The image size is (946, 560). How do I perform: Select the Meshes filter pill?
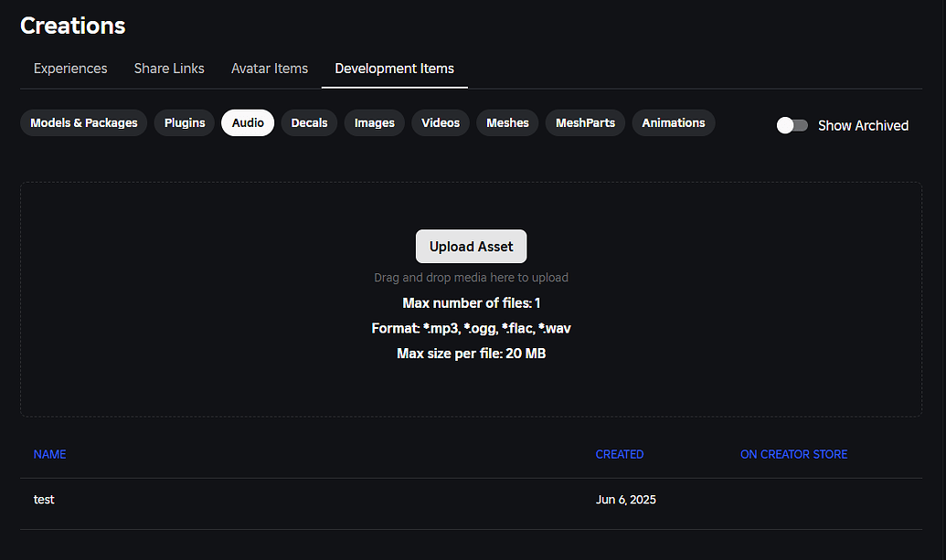click(x=506, y=122)
